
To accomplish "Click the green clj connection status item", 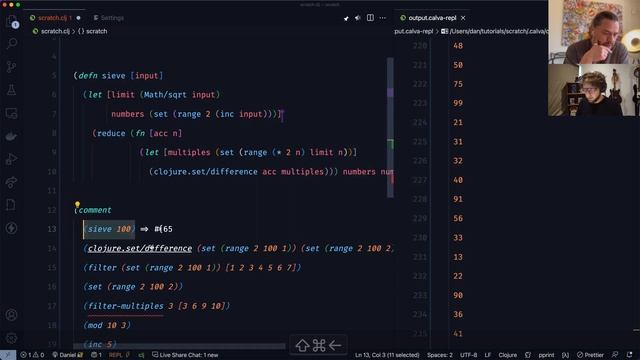I will (141, 355).
